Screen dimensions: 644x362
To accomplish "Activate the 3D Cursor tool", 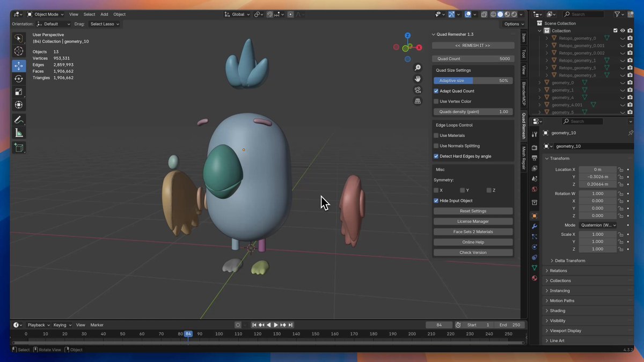I will pyautogui.click(x=19, y=51).
